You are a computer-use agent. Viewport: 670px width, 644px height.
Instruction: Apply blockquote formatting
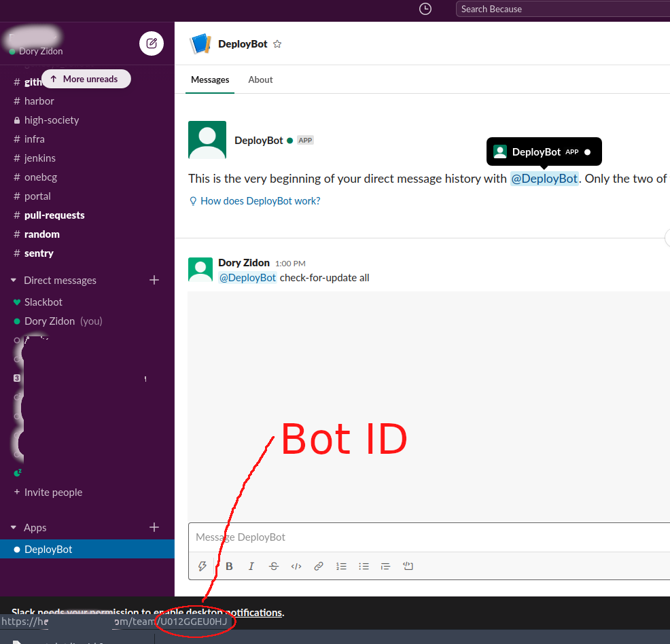385,567
